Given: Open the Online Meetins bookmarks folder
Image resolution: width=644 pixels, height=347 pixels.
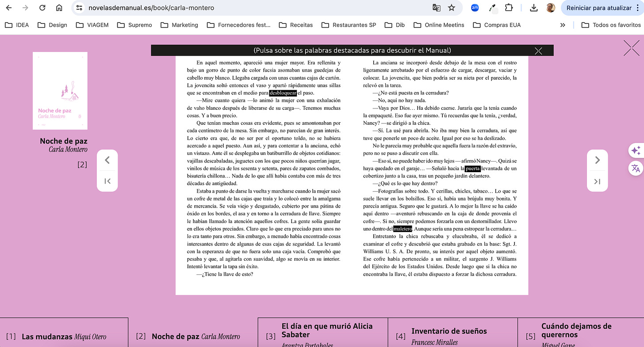Looking at the screenshot, I should coord(439,25).
